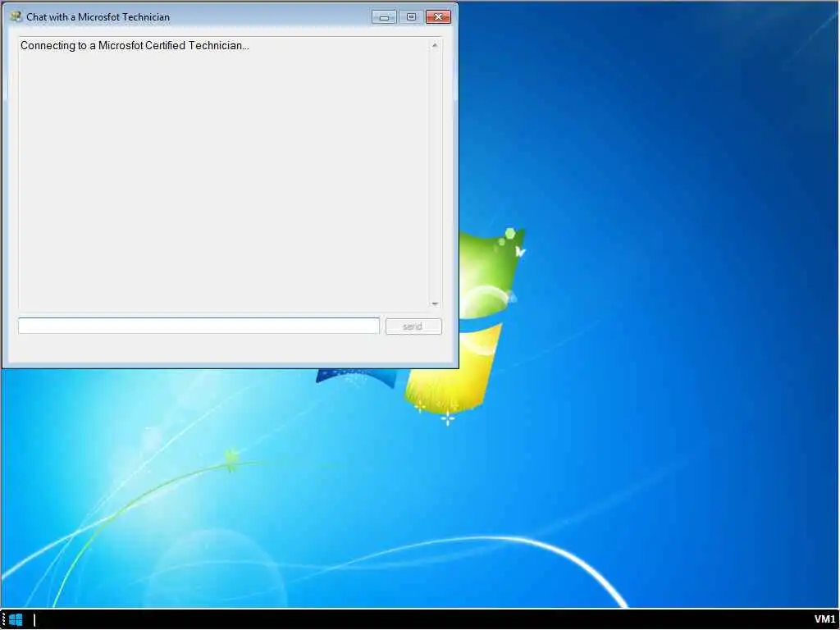Image resolution: width=840 pixels, height=630 pixels.
Task: Open the Windows Start button in taskbar
Action: tap(16, 620)
